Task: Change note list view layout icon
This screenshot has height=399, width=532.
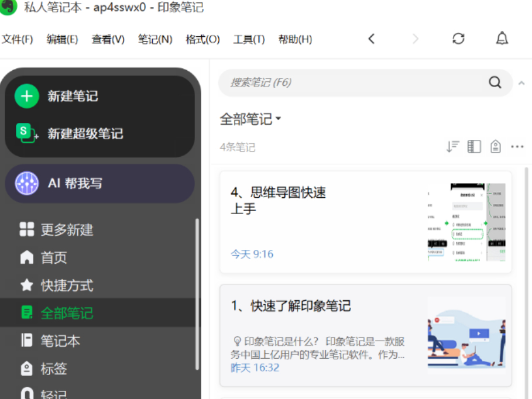Action: (474, 147)
